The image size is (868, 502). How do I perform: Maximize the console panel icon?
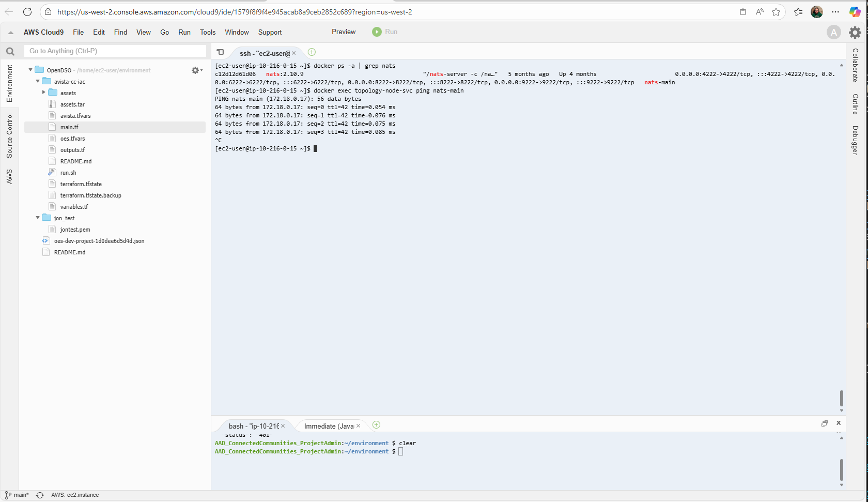tap(825, 423)
